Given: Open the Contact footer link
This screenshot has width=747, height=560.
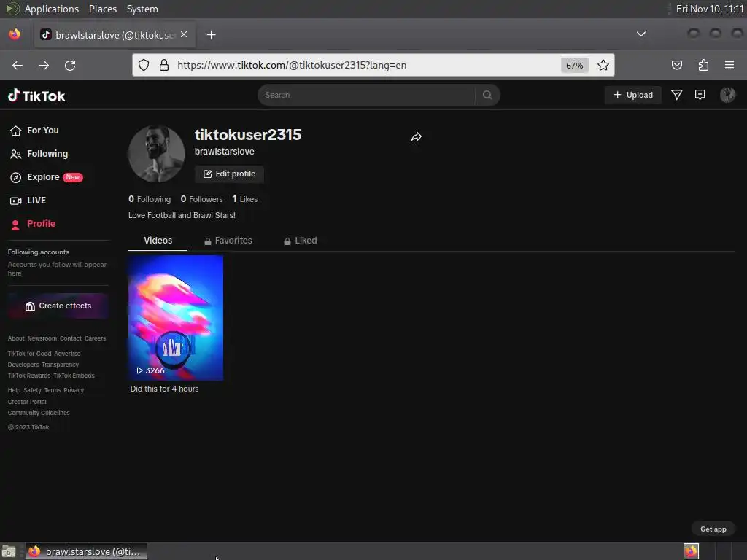Looking at the screenshot, I should tap(71, 338).
